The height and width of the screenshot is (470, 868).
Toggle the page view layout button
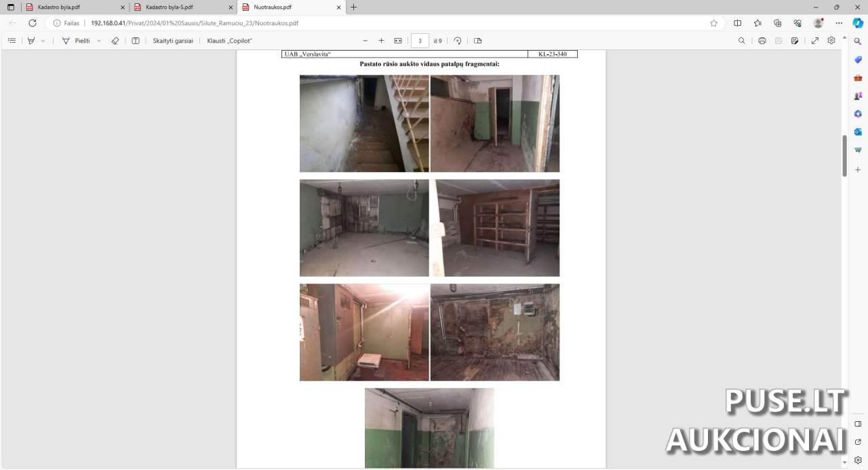478,41
